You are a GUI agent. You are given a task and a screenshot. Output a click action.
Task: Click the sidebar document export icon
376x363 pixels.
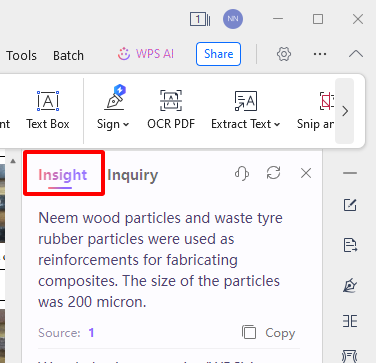pos(350,245)
